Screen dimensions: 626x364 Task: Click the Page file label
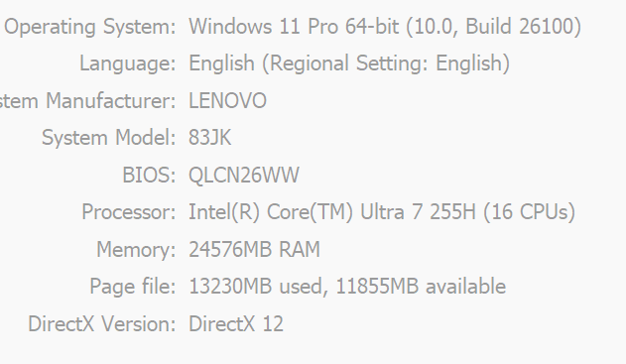pos(133,287)
